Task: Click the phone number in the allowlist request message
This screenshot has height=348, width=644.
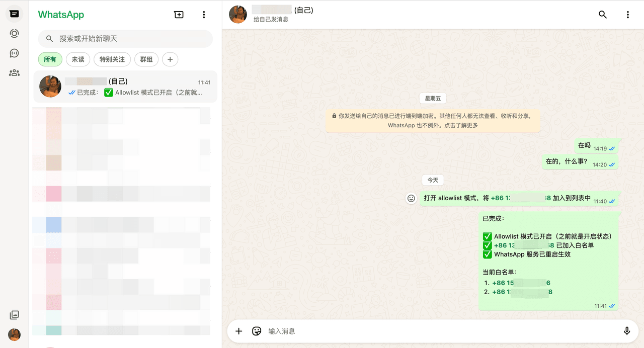Action: [521, 198]
